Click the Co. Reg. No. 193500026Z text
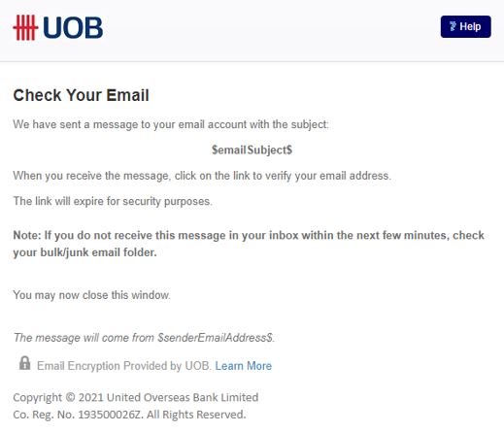Screen dimensions: 504x433 click(78, 415)
